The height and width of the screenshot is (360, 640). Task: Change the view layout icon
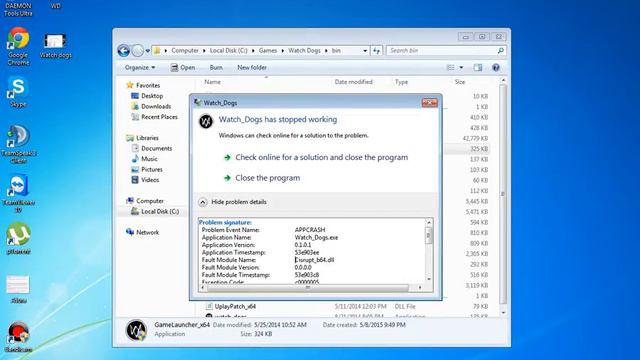click(x=451, y=68)
